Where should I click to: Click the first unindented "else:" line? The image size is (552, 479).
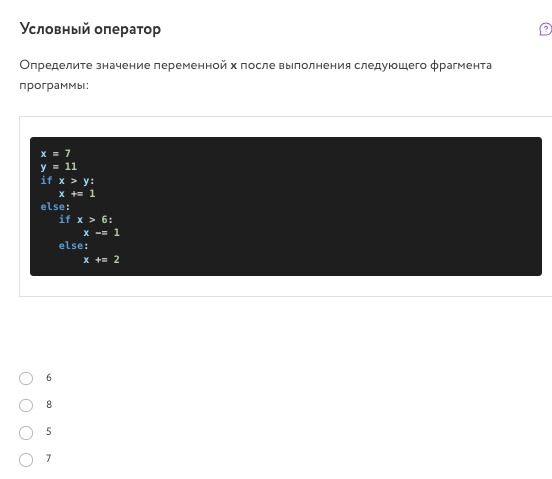55,207
